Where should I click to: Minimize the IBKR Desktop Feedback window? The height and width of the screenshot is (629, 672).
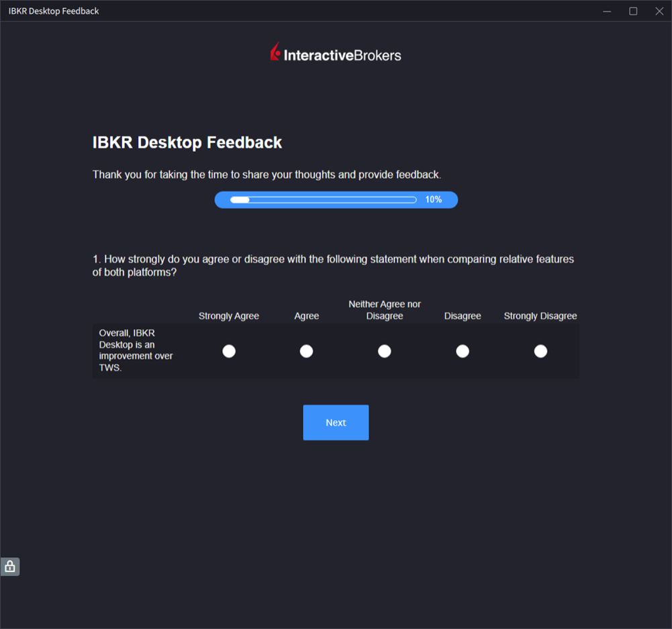point(607,11)
